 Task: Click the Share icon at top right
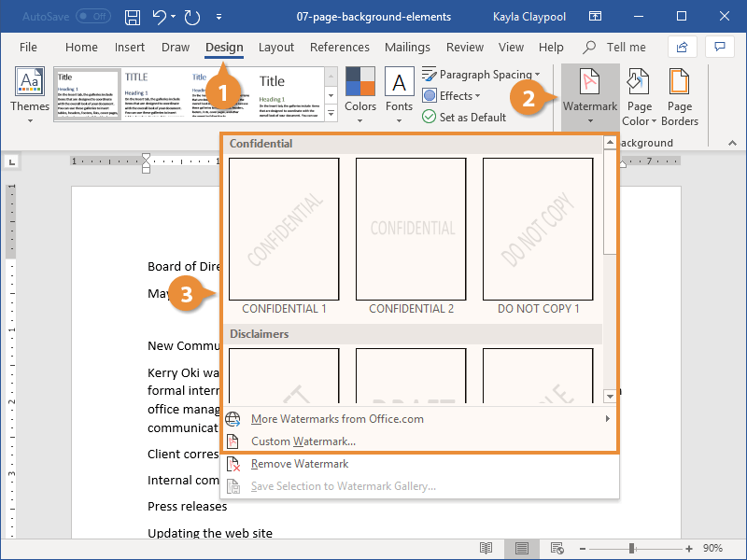[x=683, y=47]
